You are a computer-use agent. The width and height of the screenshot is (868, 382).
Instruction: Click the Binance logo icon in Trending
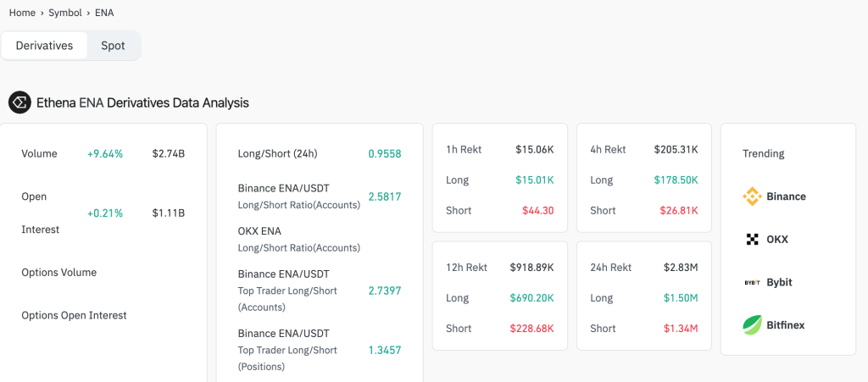(752, 197)
